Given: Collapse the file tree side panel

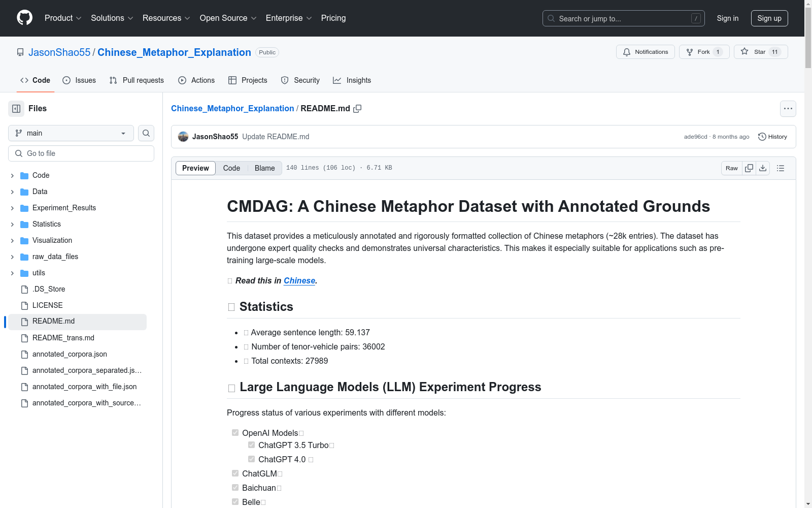Looking at the screenshot, I should pos(16,109).
